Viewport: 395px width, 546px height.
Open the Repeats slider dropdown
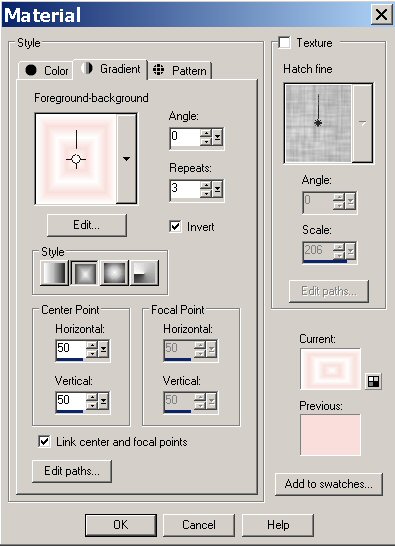217,190
